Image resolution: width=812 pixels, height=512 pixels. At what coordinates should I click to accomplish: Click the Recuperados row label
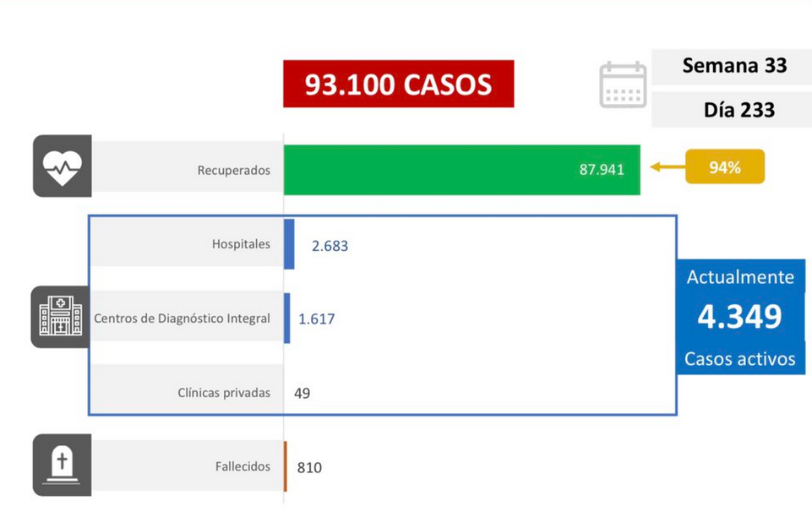233,171
